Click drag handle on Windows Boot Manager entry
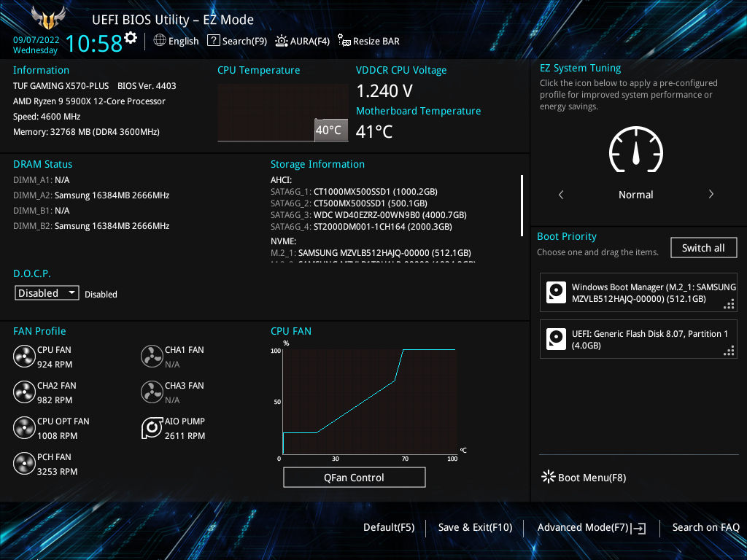This screenshot has width=747, height=560. tap(729, 304)
